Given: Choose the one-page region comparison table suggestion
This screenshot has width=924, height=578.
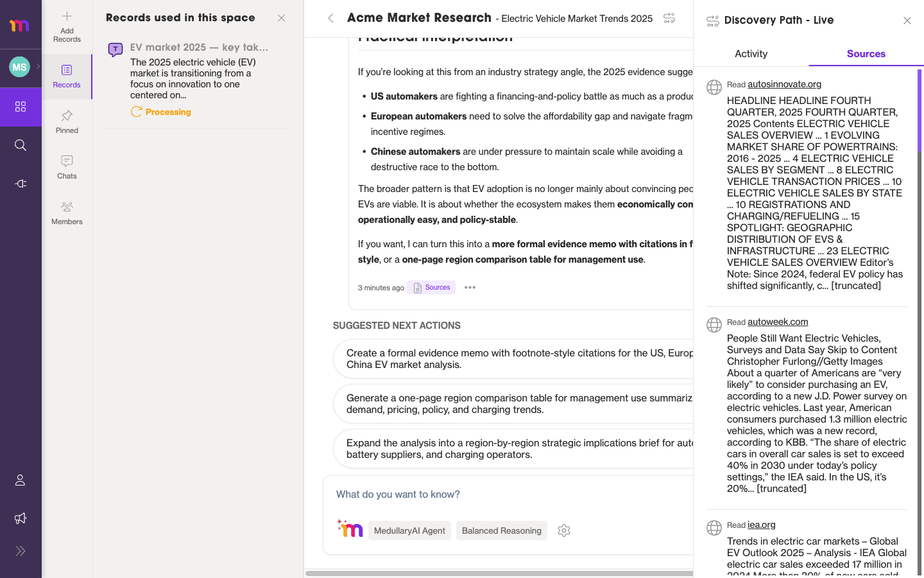Looking at the screenshot, I should coord(513,404).
